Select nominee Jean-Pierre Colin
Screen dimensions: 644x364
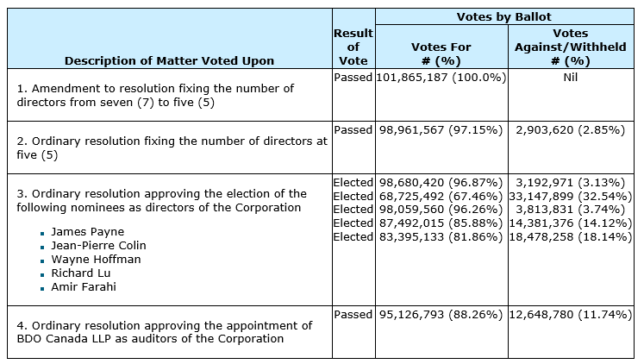(x=98, y=245)
